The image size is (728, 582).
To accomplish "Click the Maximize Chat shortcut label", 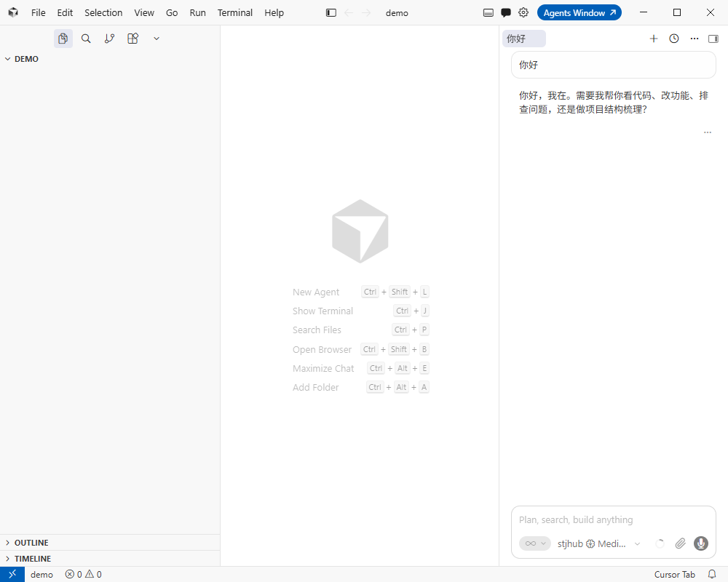I will pos(323,369).
